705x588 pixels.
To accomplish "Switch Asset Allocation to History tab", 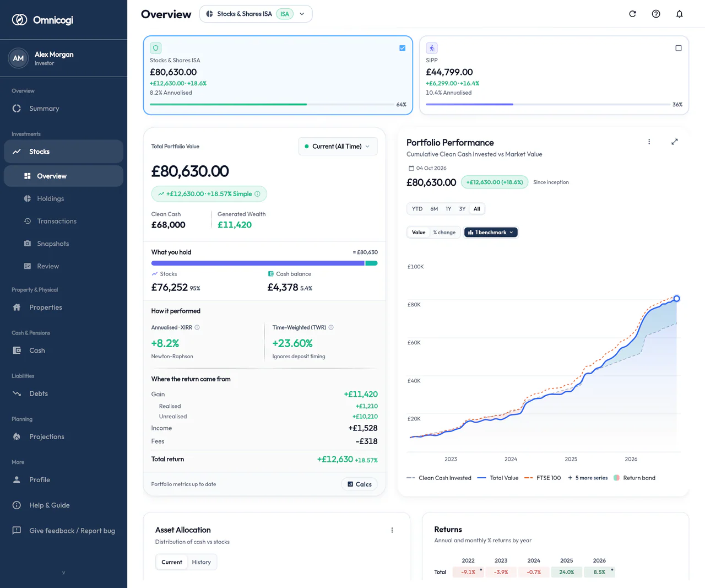I will point(202,562).
